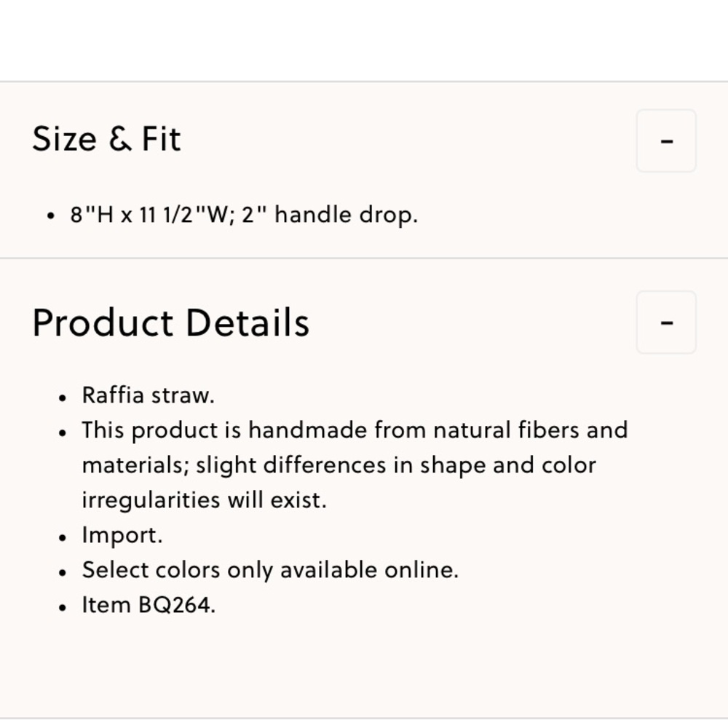
Task: Select the Raffia straw list item
Action: [x=148, y=395]
